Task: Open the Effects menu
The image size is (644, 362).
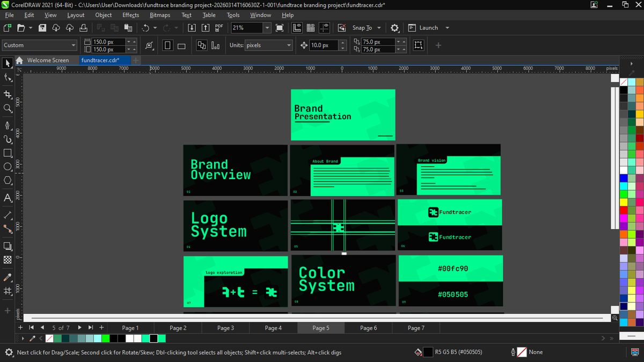Action: click(x=130, y=15)
